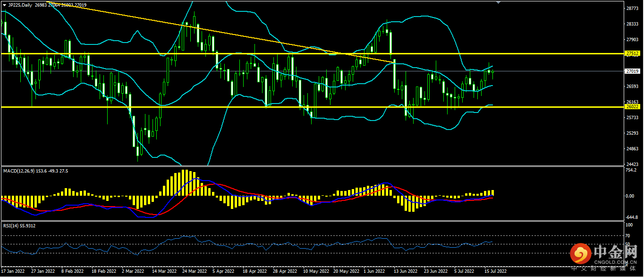Click the 24 Mar 2022 date label

(195, 272)
